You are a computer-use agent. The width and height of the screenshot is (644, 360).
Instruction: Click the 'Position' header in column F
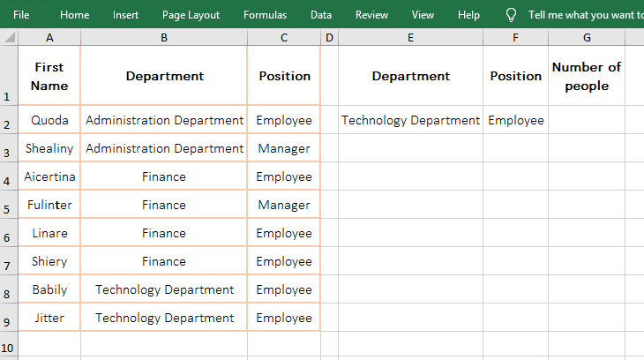pos(515,75)
